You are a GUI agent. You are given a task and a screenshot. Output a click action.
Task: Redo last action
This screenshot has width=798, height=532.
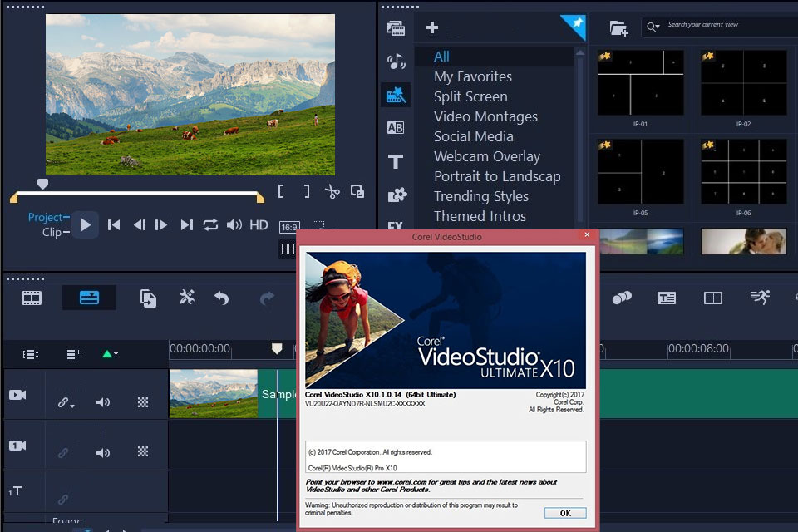(267, 298)
